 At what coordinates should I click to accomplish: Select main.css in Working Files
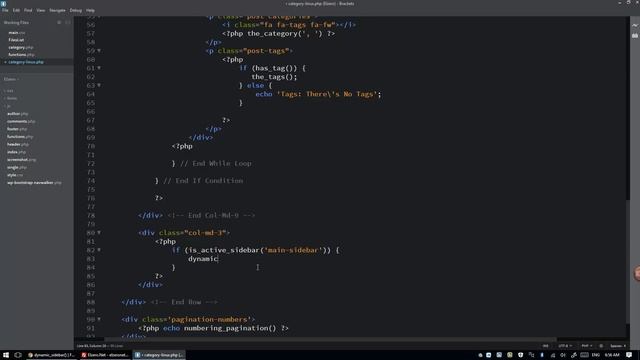coord(17,33)
